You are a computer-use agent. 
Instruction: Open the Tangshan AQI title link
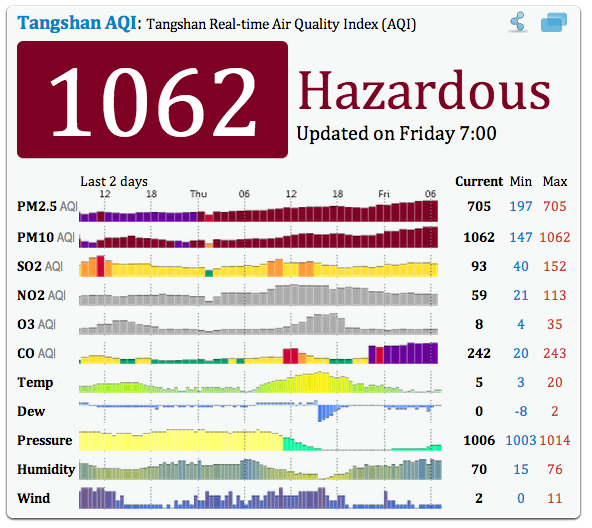(77, 23)
